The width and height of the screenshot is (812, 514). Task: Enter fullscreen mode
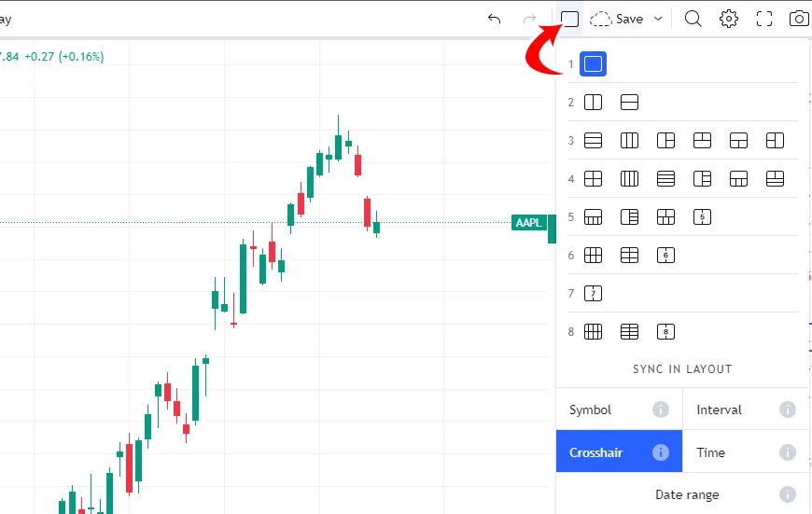pos(764,20)
